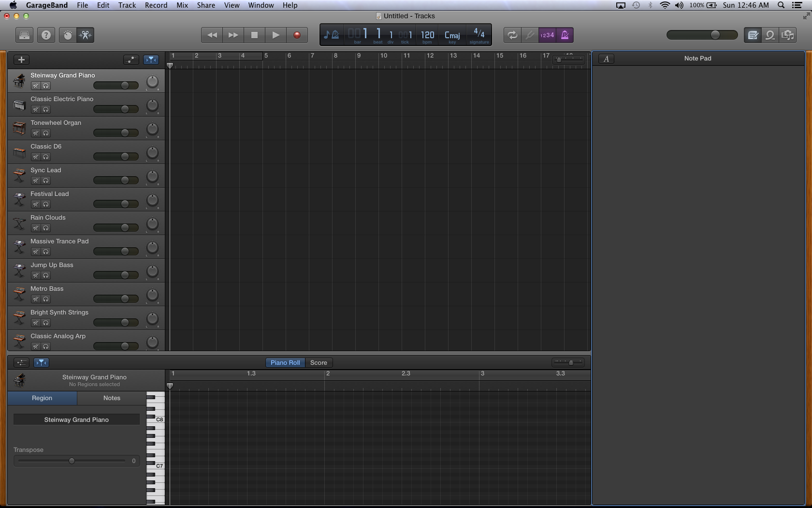Open the Library panel button

click(24, 35)
